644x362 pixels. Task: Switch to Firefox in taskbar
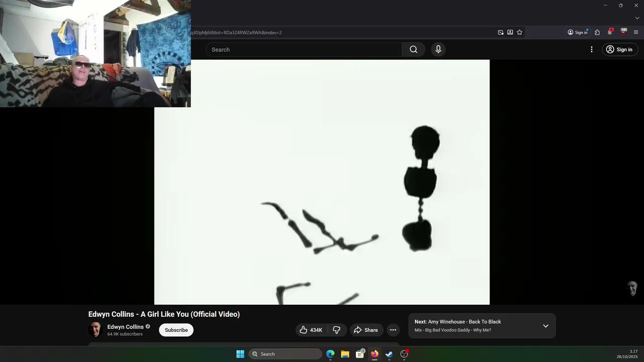pos(374,354)
